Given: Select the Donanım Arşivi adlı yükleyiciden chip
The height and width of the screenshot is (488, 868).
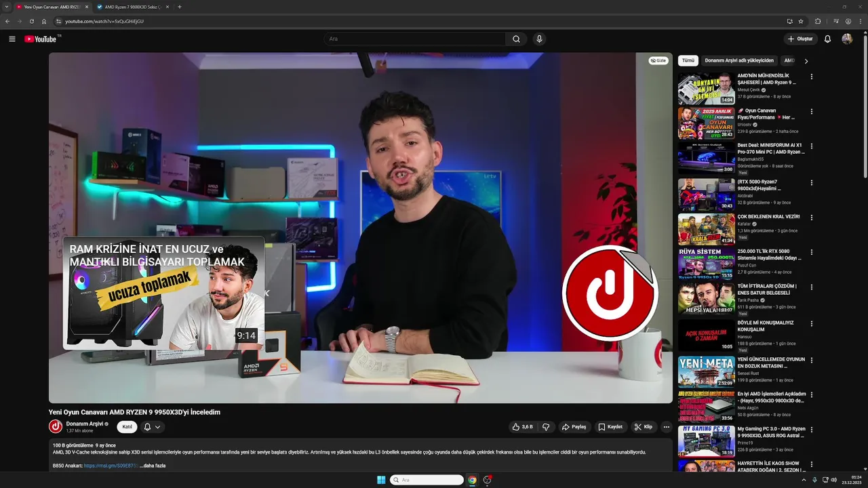Looking at the screenshot, I should tap(739, 60).
